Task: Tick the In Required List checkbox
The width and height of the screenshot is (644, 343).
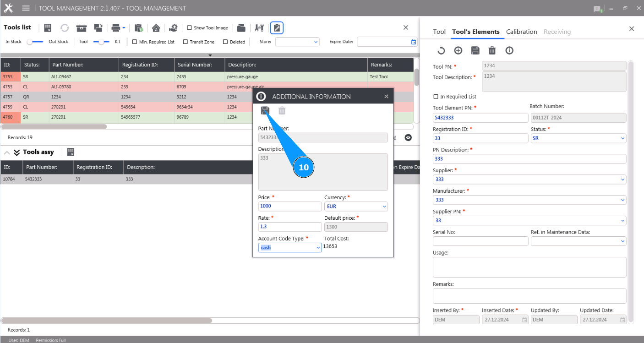Action: click(x=436, y=97)
